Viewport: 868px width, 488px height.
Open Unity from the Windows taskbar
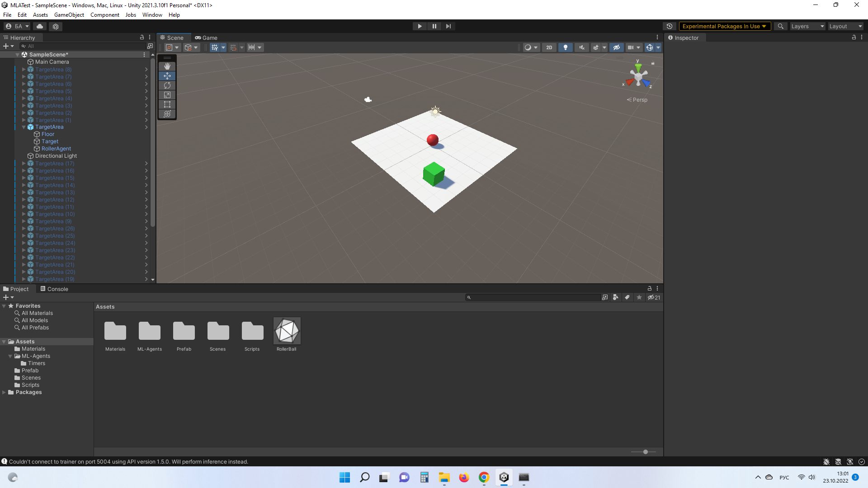[x=504, y=477]
